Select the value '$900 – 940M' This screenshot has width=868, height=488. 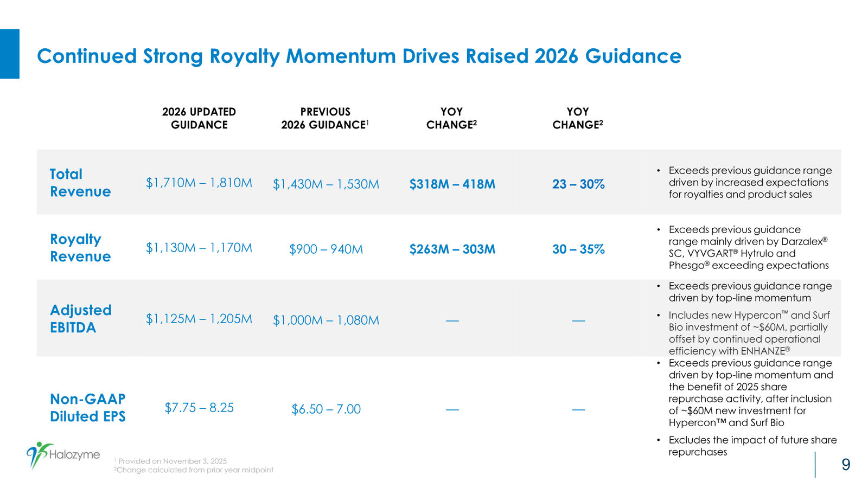(326, 249)
